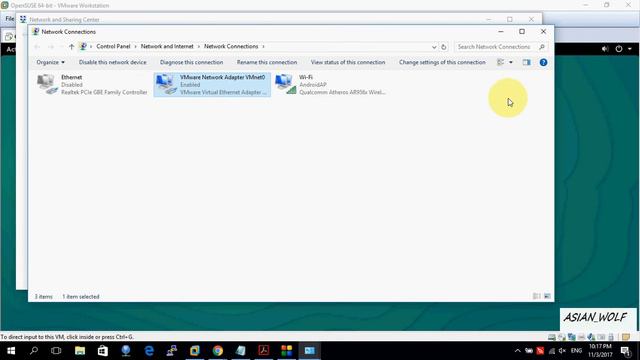Image resolution: width=640 pixels, height=360 pixels.
Task: Expand the chevron after Network Connections breadcrumb
Action: (x=263, y=47)
